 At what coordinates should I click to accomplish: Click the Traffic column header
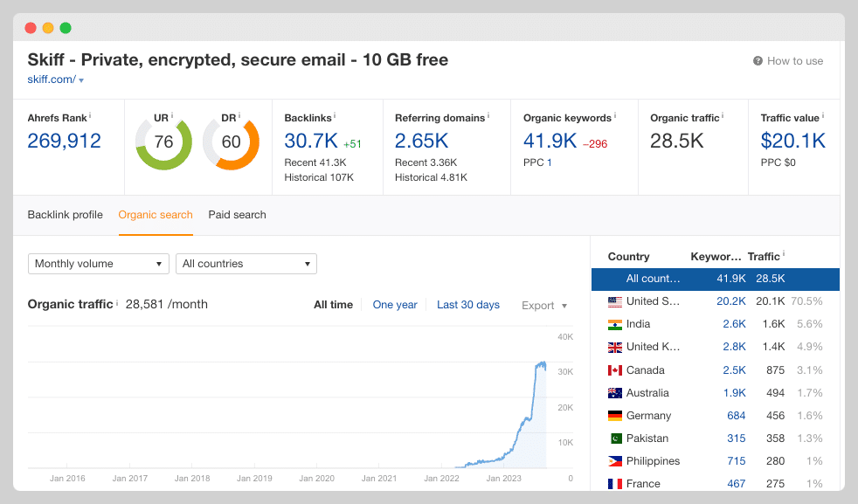[764, 257]
